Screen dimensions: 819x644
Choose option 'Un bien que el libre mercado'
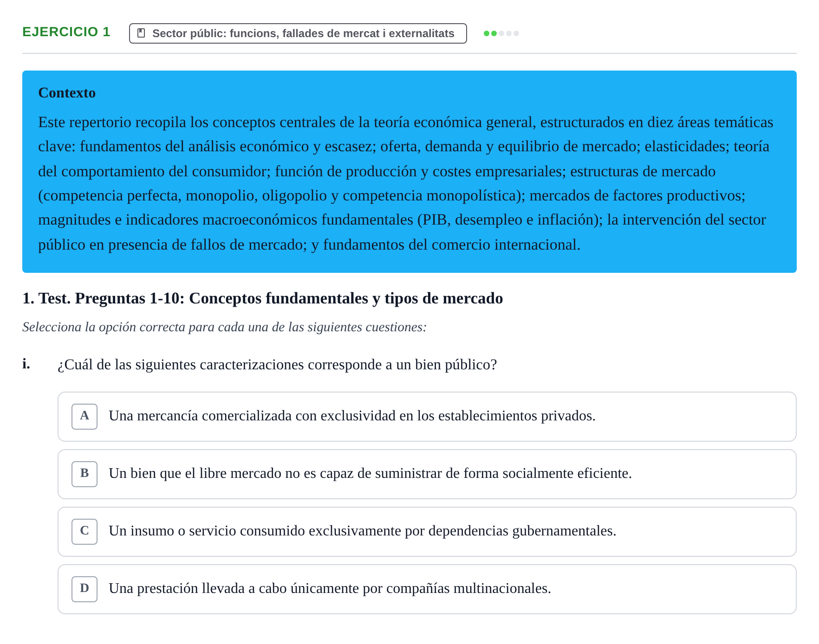point(427,474)
